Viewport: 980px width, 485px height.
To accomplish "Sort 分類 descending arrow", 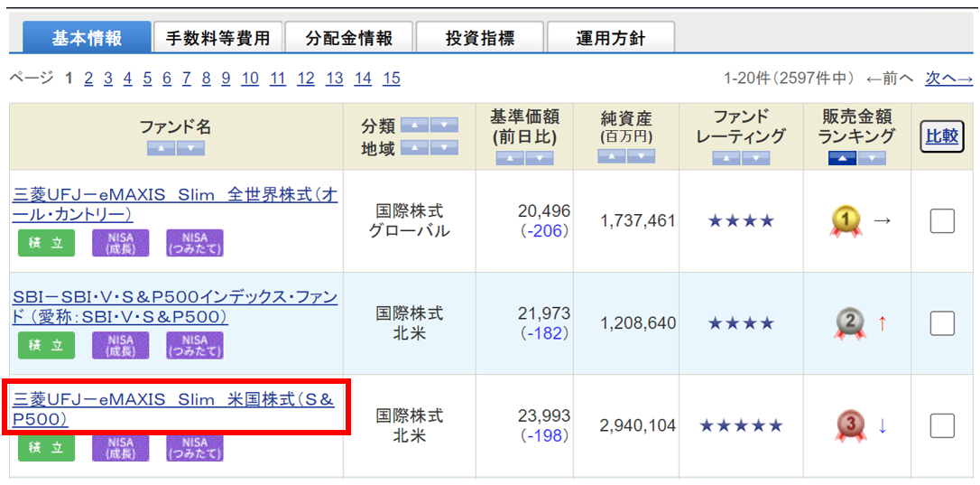I will click(x=444, y=126).
